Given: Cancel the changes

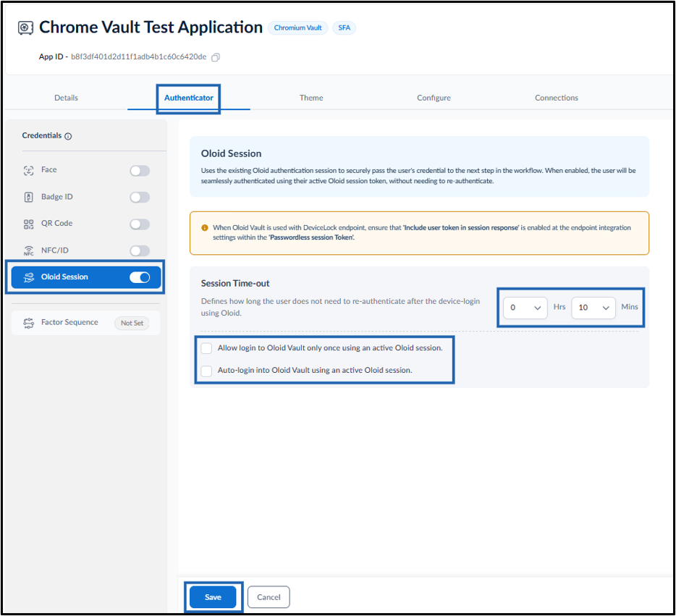Looking at the screenshot, I should [x=269, y=597].
